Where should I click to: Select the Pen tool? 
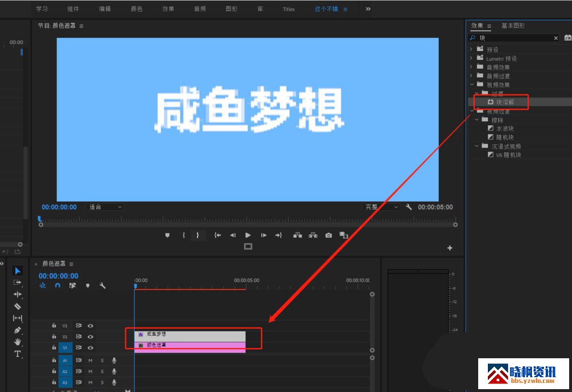pyautogui.click(x=17, y=330)
